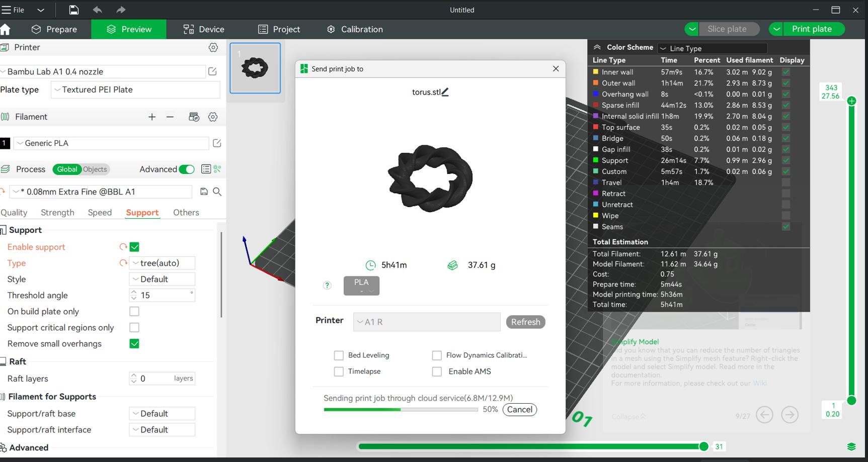Toggle Advanced mode switch
The height and width of the screenshot is (462, 868).
click(x=187, y=169)
